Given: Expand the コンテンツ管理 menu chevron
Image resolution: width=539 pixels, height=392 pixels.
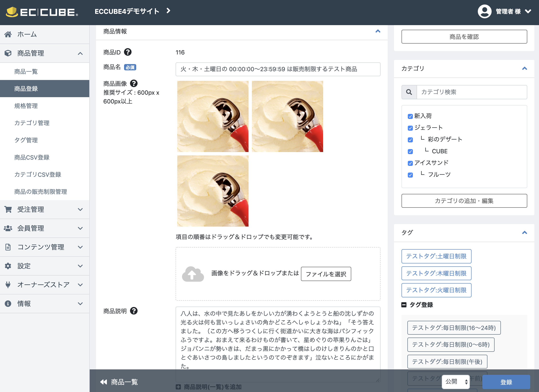Looking at the screenshot, I should click(80, 247).
